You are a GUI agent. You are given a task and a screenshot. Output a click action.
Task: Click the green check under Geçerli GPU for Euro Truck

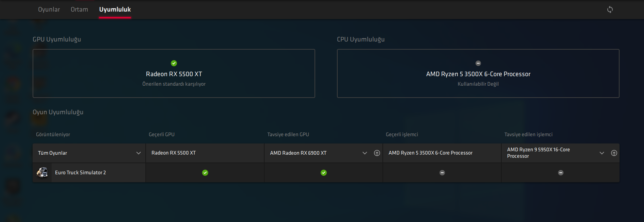[205, 173]
